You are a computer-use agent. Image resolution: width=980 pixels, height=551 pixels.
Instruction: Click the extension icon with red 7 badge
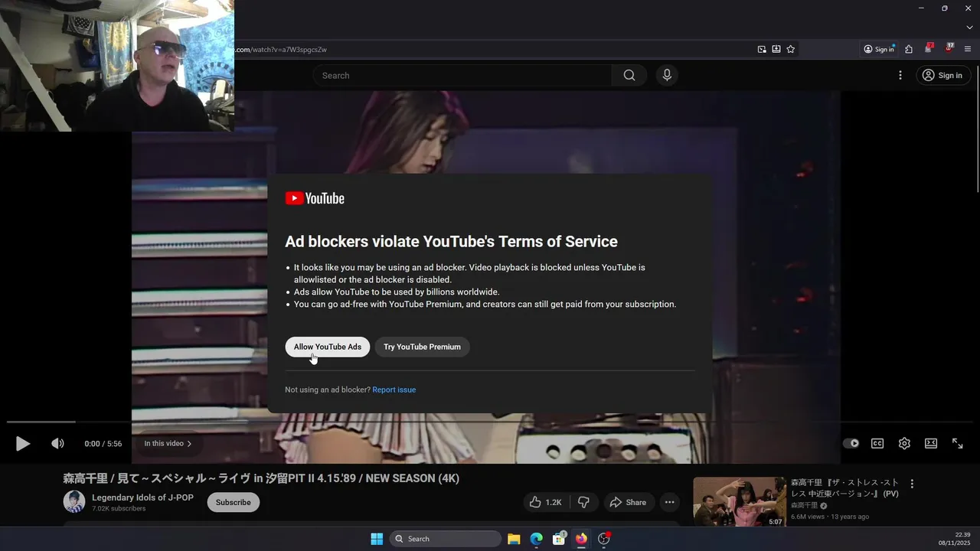click(x=928, y=48)
